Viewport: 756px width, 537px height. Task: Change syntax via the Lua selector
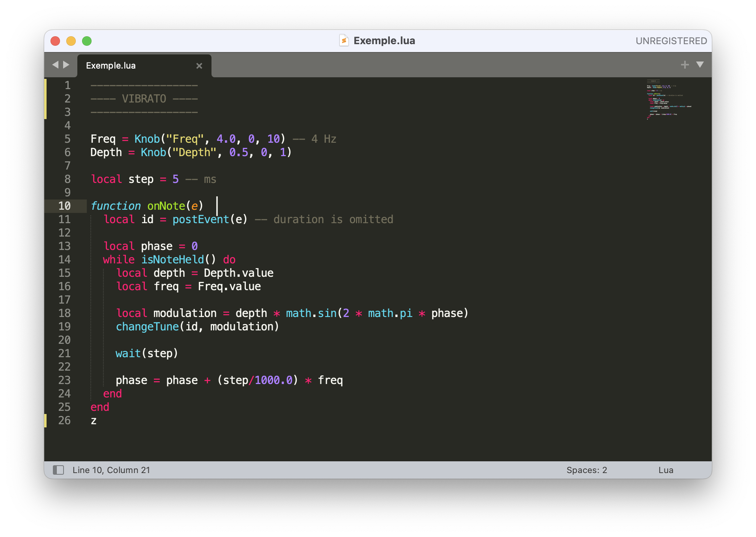pyautogui.click(x=666, y=470)
